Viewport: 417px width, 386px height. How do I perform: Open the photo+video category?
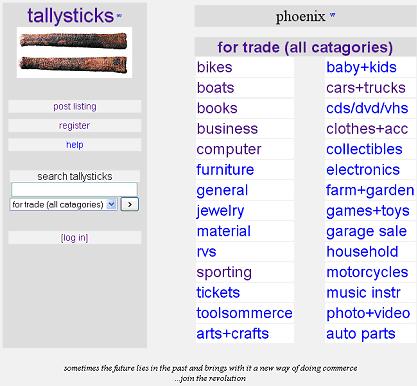pyautogui.click(x=368, y=313)
